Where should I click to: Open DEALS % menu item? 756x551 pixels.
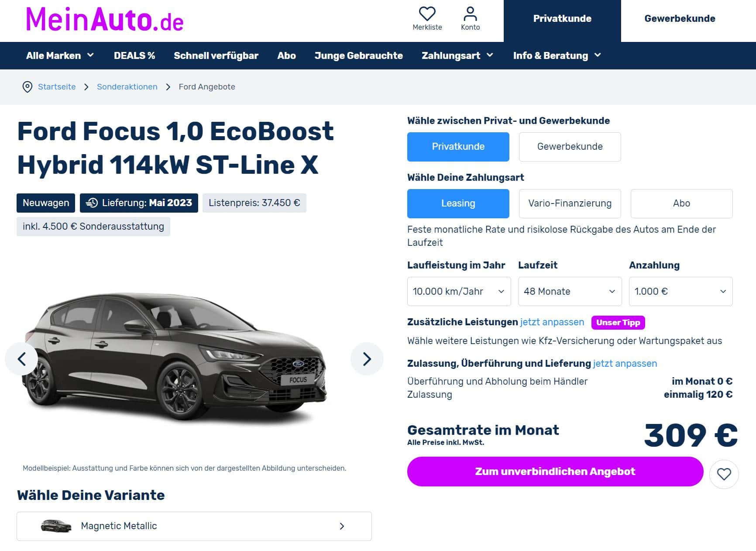[x=134, y=55]
